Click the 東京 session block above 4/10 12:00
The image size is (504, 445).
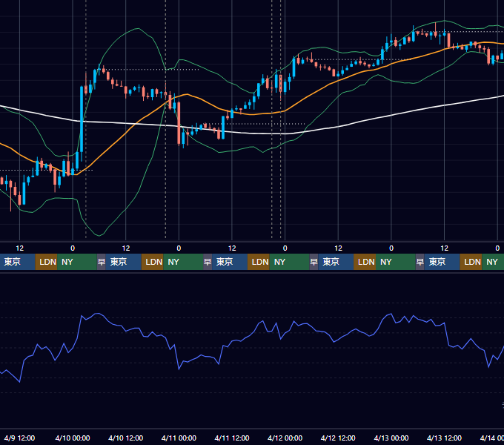(x=124, y=262)
